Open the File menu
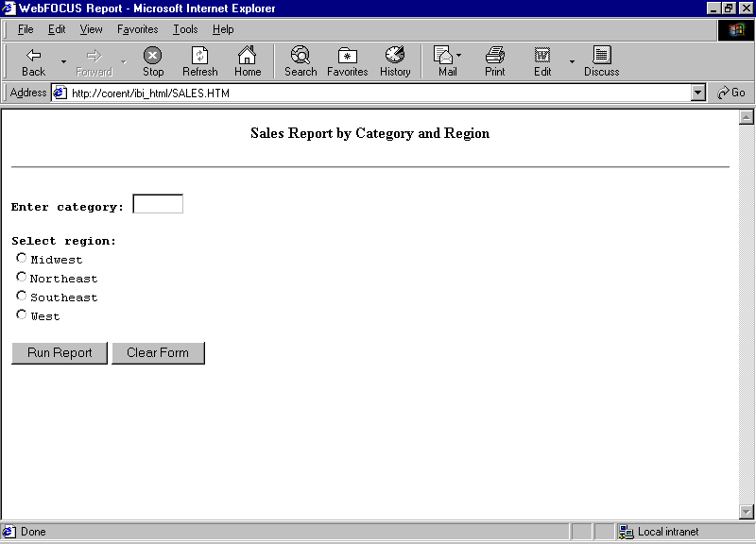The height and width of the screenshot is (544, 756). tap(26, 29)
